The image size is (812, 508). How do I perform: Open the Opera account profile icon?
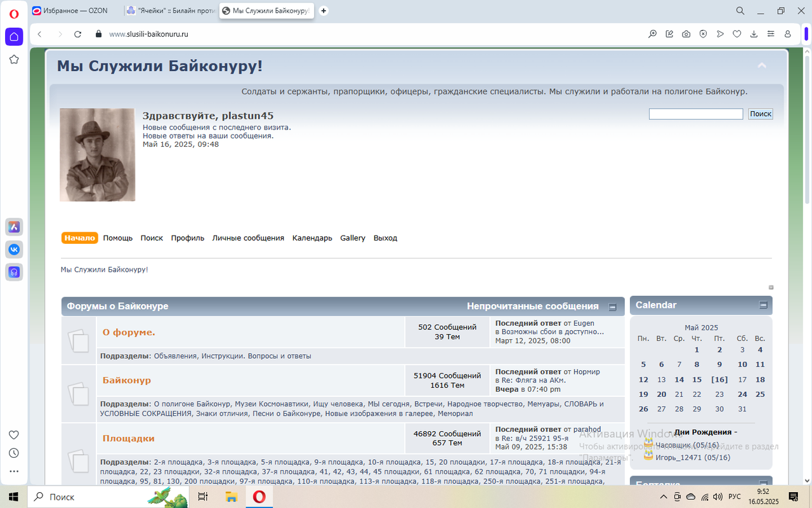coord(788,34)
